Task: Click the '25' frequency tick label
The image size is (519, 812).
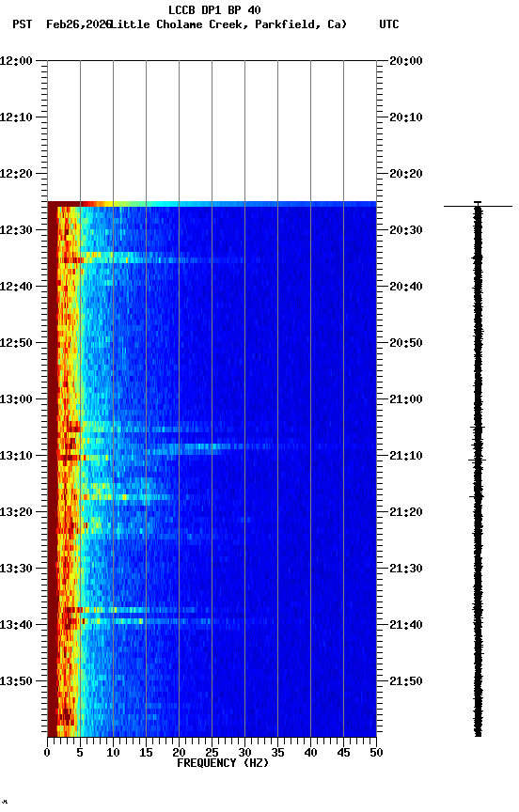Action: (x=212, y=753)
